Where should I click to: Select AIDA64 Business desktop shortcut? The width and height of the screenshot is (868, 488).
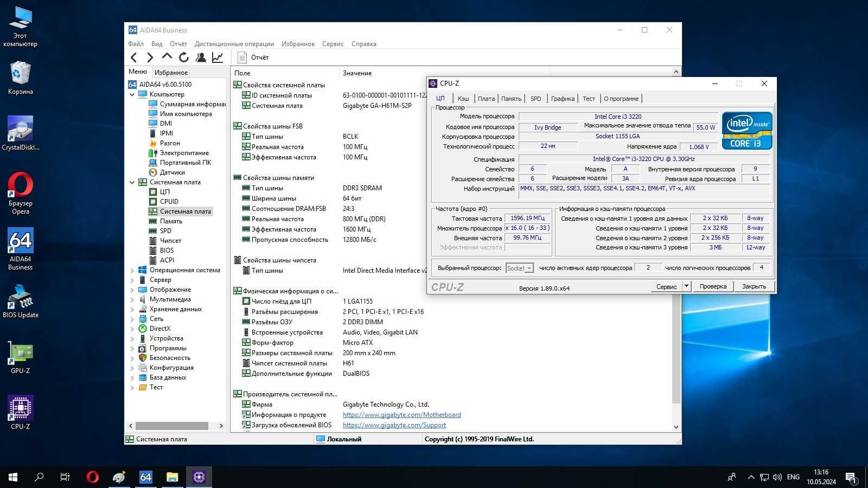(x=20, y=249)
